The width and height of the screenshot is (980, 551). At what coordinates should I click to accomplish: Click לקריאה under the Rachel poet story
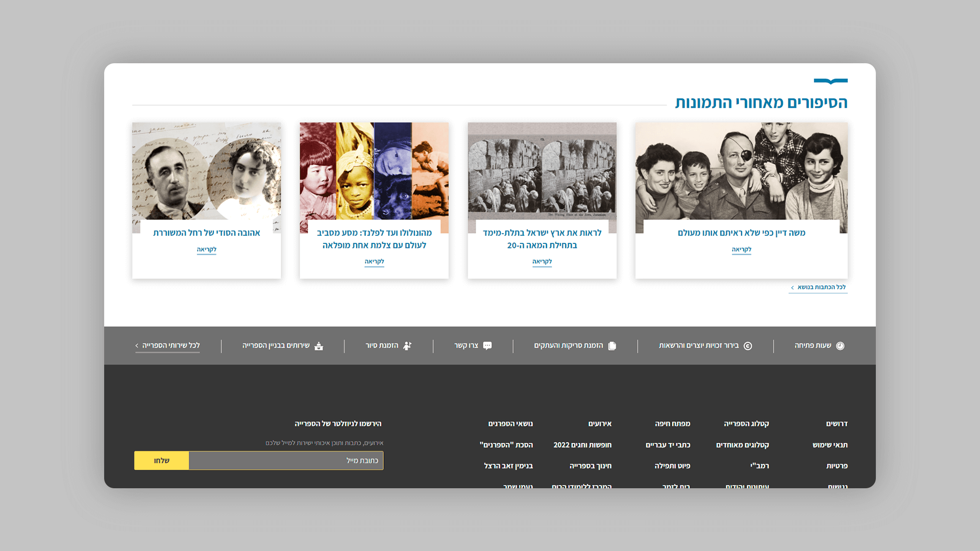pos(207,249)
